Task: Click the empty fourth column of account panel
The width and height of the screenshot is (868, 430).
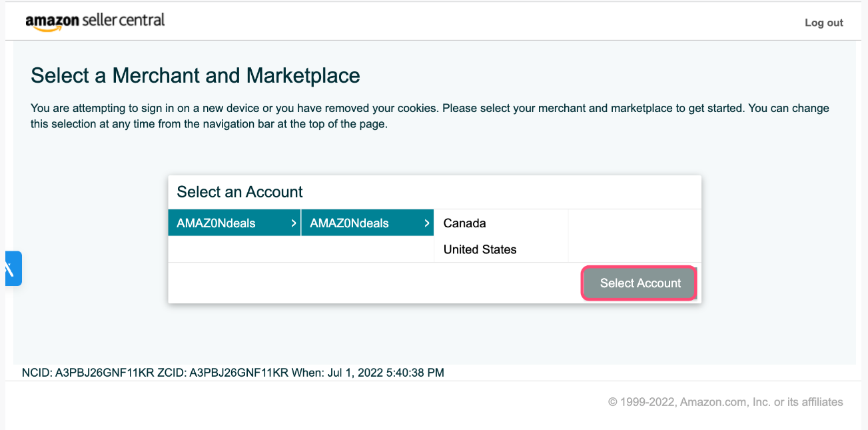Action: click(634, 236)
